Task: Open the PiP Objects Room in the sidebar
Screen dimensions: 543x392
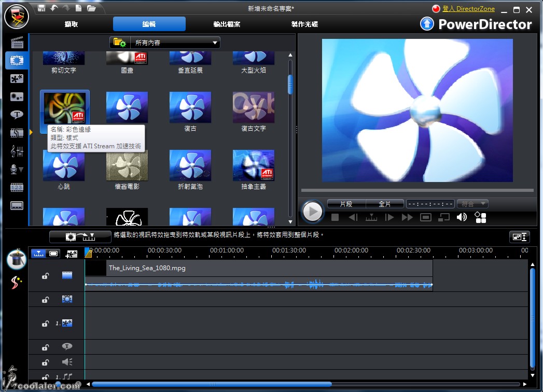Action: click(17, 79)
